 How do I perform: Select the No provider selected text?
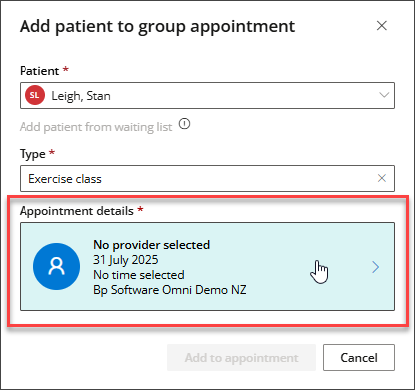click(152, 245)
